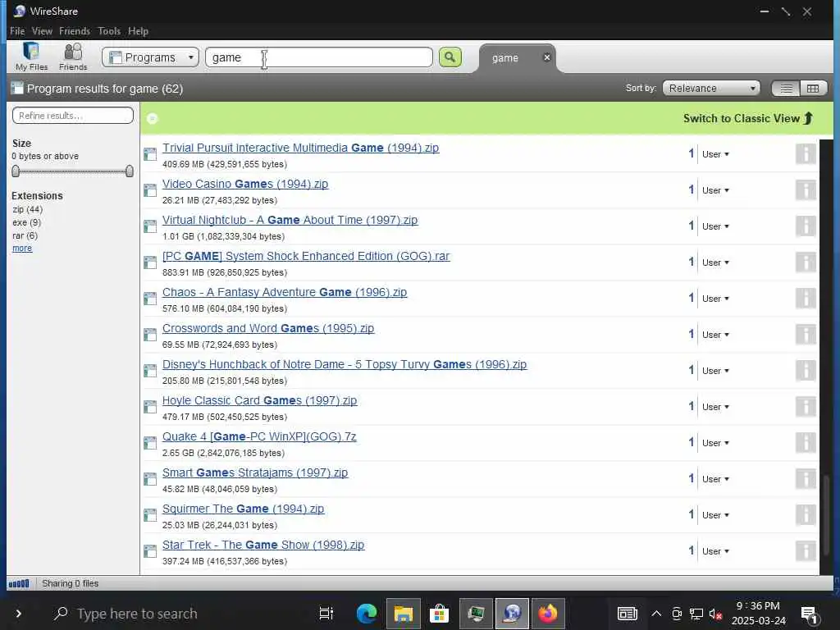Open info for Quake 4 file
Viewport: 840px width, 630px height.
pyautogui.click(x=806, y=442)
